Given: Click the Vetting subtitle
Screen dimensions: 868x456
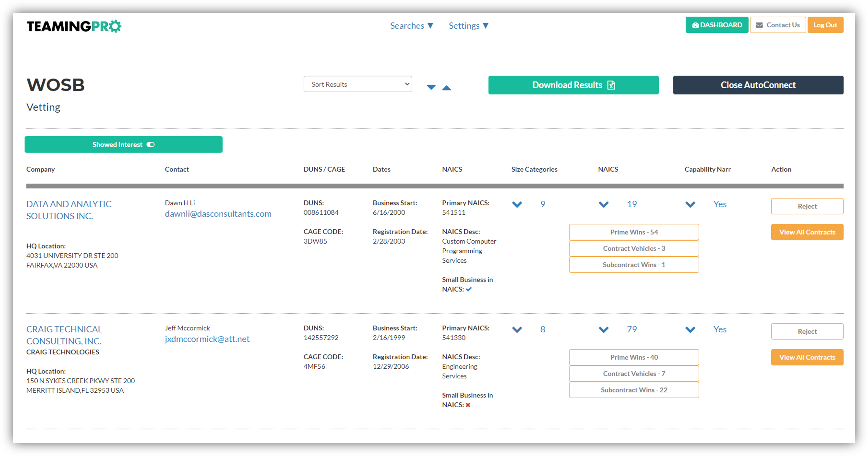Looking at the screenshot, I should [43, 107].
